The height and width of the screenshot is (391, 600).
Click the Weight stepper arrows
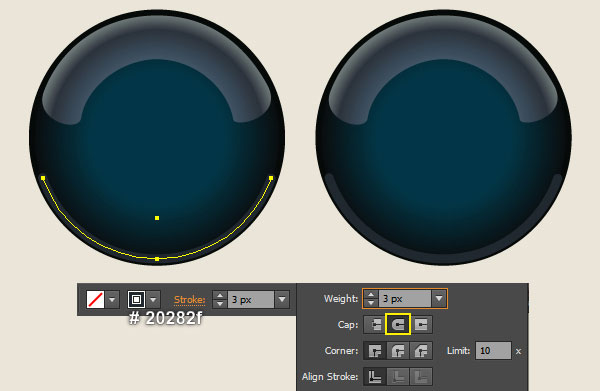371,298
